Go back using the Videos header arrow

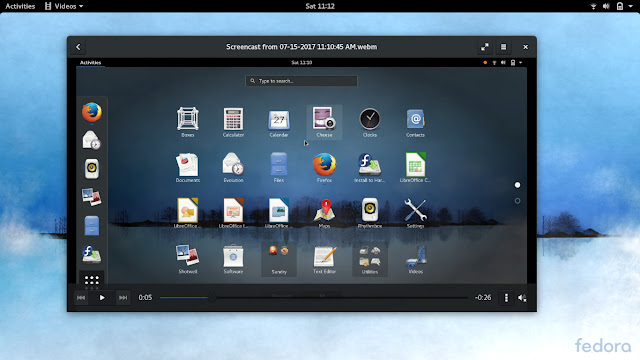pyautogui.click(x=78, y=47)
